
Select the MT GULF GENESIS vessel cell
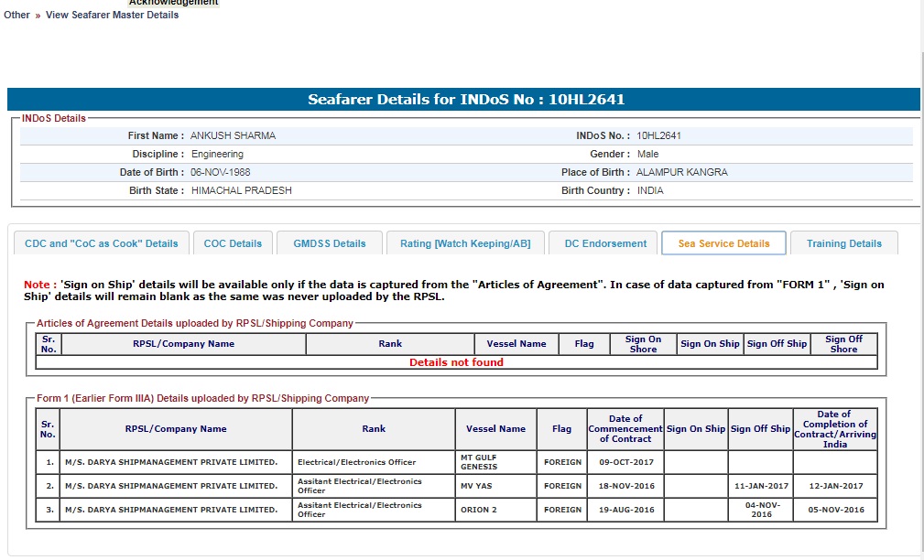click(495, 462)
